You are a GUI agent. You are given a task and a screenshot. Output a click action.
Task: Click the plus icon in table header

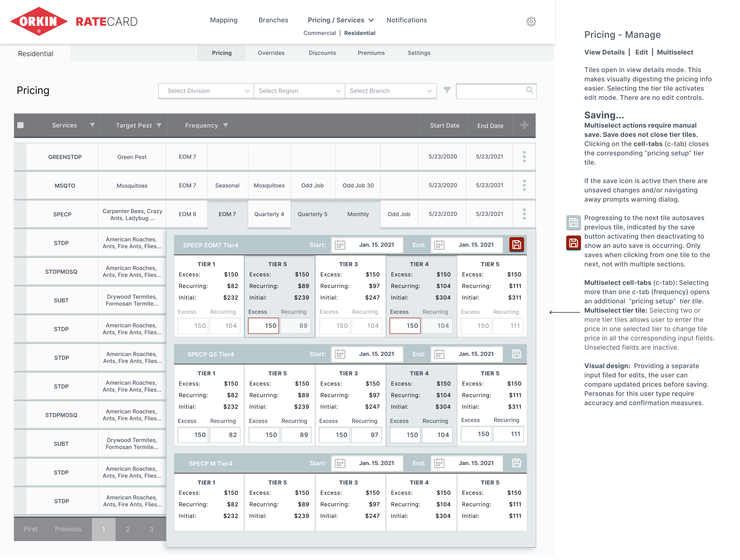[524, 126]
